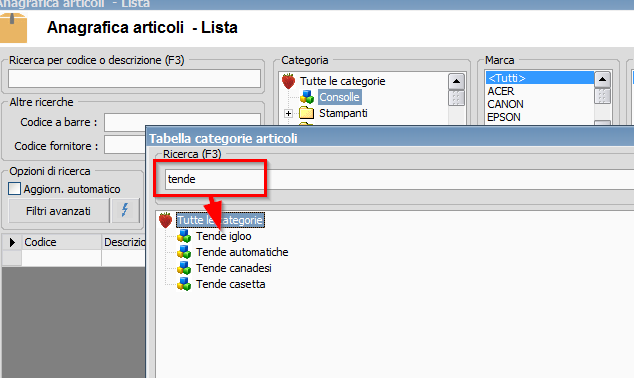Select Stampanti in the Categoria tree

pyautogui.click(x=343, y=113)
